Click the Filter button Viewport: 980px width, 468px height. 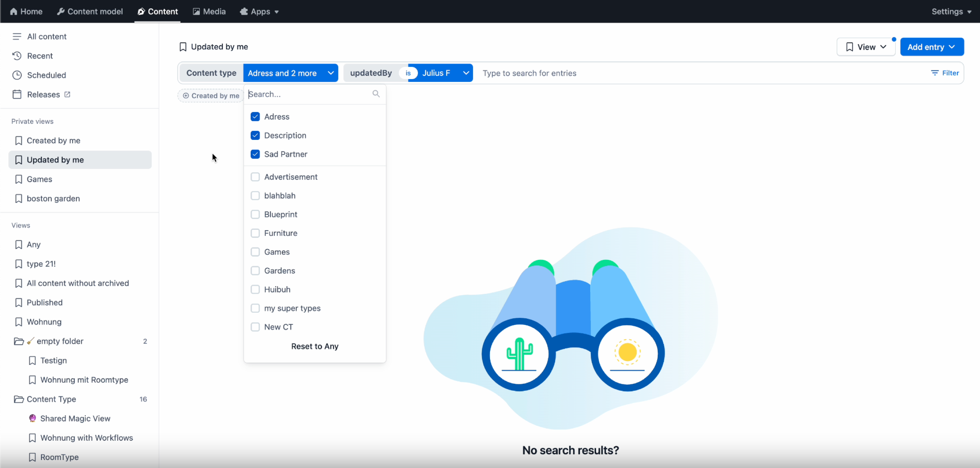click(945, 73)
